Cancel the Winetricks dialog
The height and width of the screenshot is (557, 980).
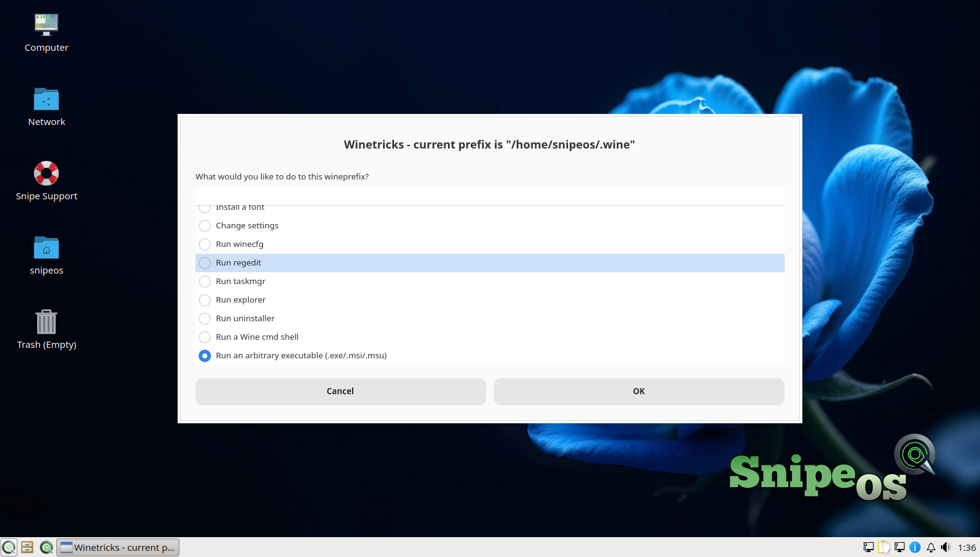point(341,392)
